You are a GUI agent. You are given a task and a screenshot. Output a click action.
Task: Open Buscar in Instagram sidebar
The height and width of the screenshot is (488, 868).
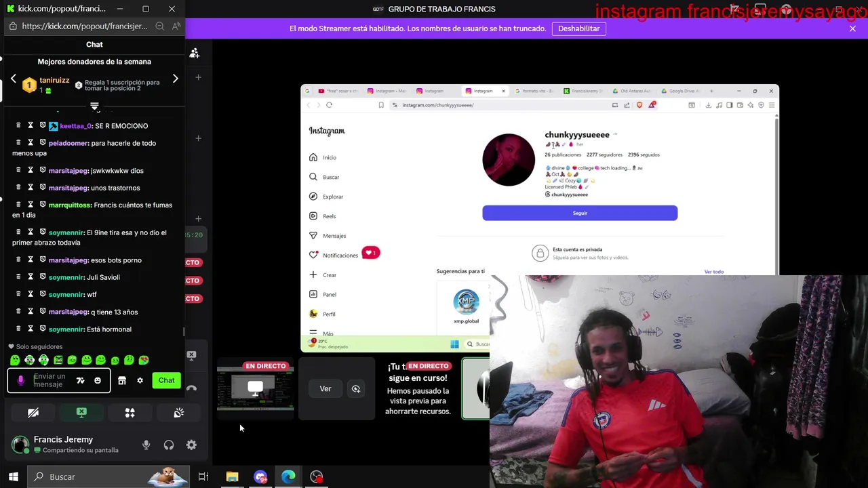click(x=324, y=177)
